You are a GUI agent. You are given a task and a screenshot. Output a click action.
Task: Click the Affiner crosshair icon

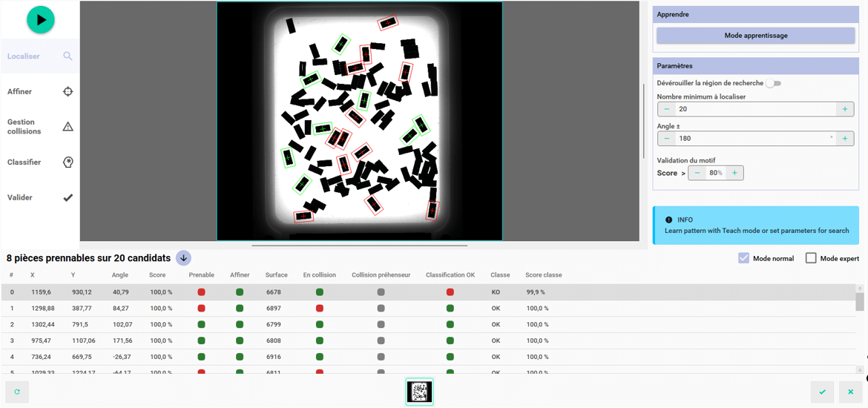[68, 92]
